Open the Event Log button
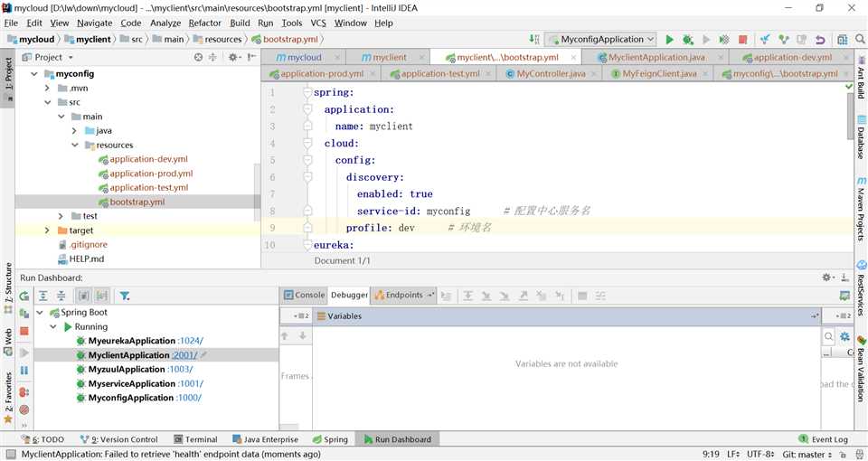Image resolution: width=868 pixels, height=461 pixels. click(x=823, y=439)
